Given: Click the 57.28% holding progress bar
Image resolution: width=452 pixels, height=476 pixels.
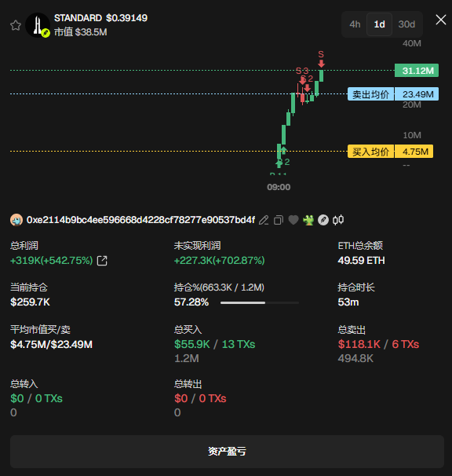Looking at the screenshot, I should (260, 302).
